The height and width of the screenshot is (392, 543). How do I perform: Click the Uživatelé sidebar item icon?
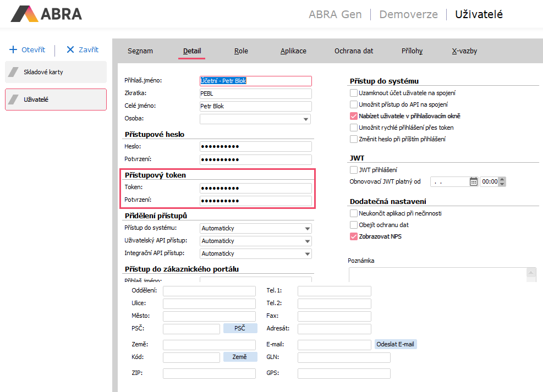[x=14, y=100]
